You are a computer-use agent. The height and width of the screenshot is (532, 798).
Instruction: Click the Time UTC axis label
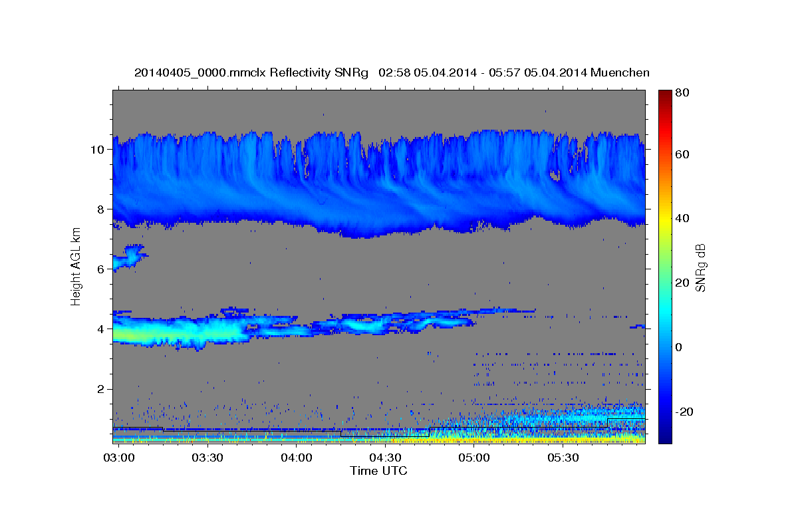pos(378,471)
